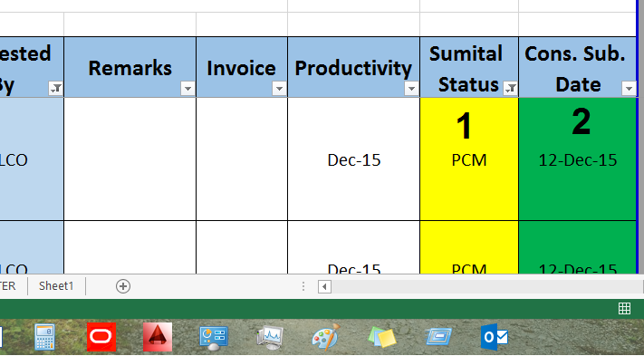Switch to Normal view in the status bar
This screenshot has width=644, height=356.
pyautogui.click(x=624, y=308)
